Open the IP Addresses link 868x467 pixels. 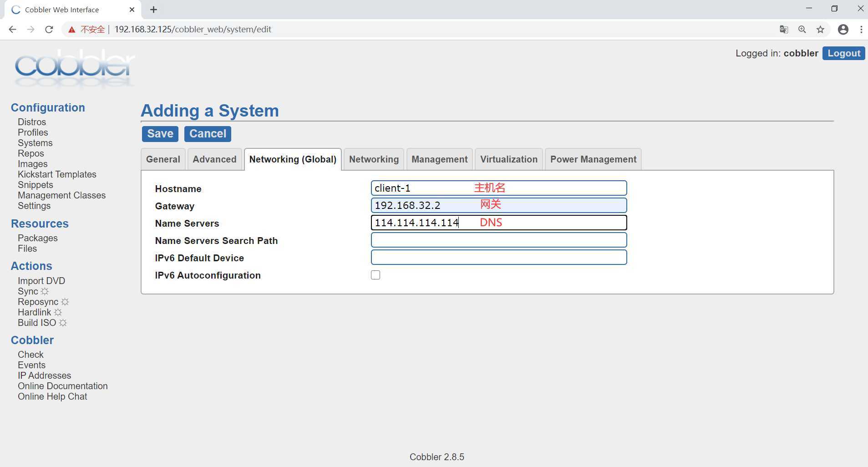coord(44,376)
